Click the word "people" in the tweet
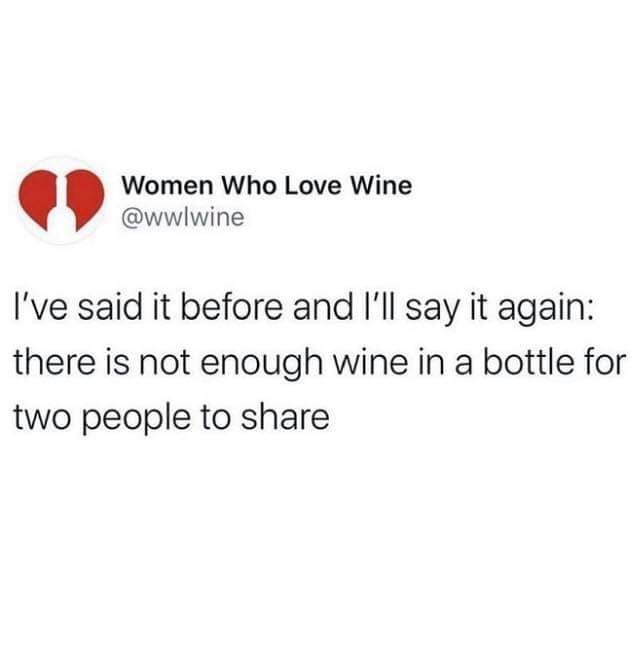640x662 pixels. [136, 420]
